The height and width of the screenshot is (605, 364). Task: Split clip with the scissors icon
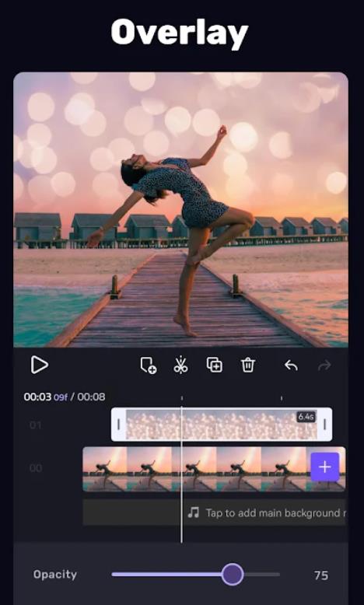(x=180, y=365)
